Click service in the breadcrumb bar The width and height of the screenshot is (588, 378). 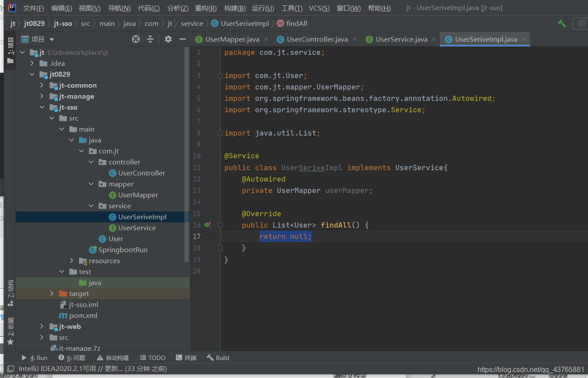(x=192, y=24)
